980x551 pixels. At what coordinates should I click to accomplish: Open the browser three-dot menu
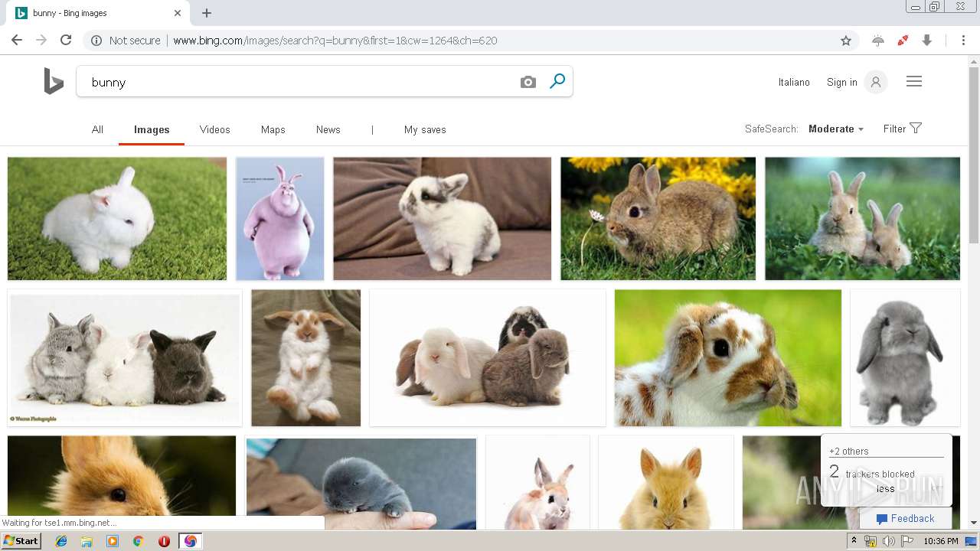pos(963,41)
